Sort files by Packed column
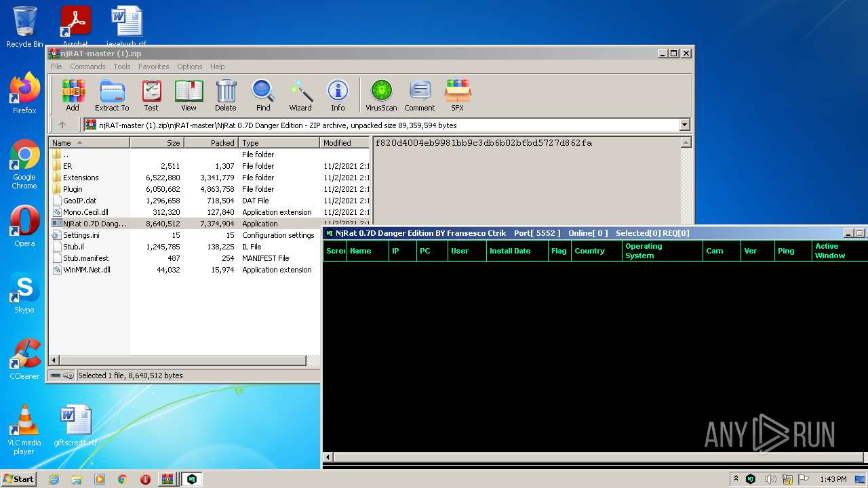Image resolution: width=868 pixels, height=488 pixels. click(211, 142)
